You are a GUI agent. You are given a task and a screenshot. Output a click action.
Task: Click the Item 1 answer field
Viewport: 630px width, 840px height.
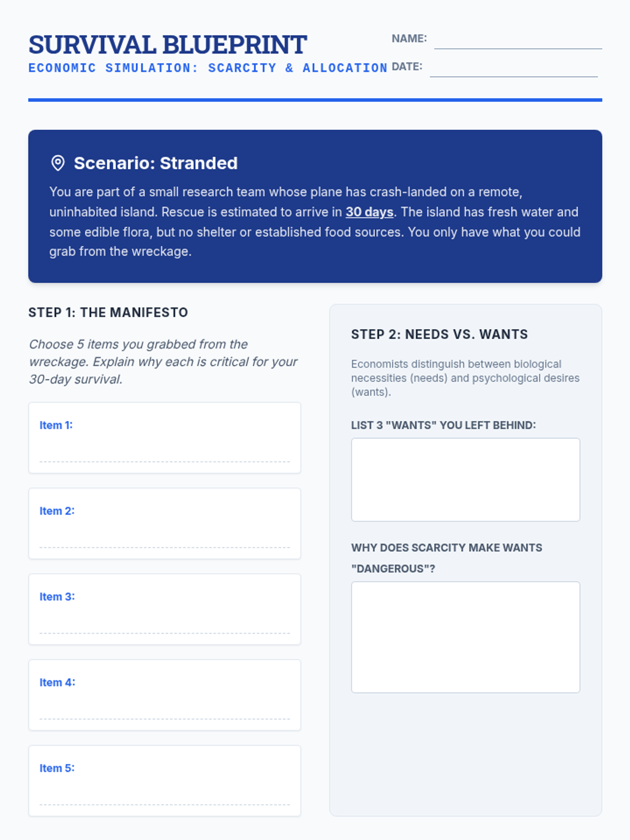coord(164,450)
